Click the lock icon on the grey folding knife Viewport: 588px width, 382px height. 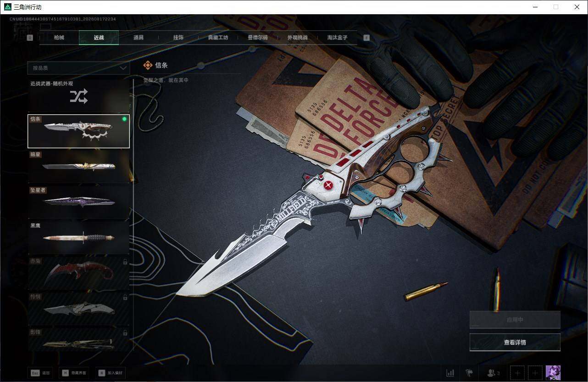coord(125,297)
